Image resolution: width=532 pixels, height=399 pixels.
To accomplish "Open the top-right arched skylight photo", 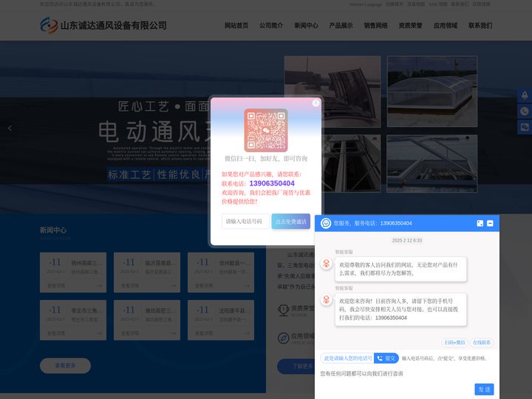I will pos(432,92).
